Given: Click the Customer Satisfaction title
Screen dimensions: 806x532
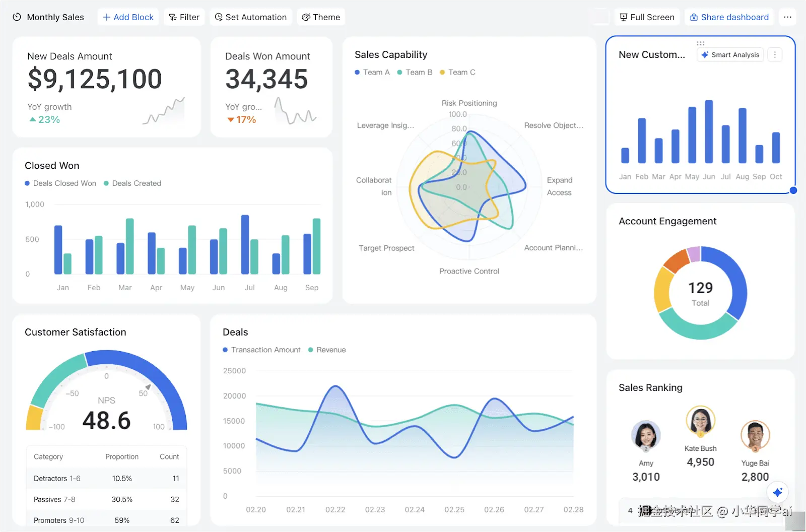Looking at the screenshot, I should (76, 332).
